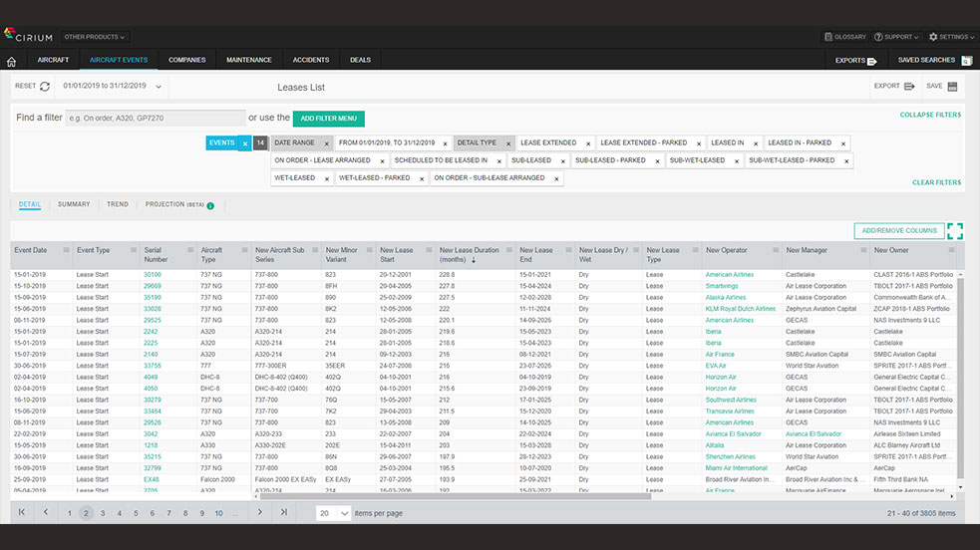The image size is (980, 550).
Task: Open the Maintenance menu item
Action: tap(249, 60)
